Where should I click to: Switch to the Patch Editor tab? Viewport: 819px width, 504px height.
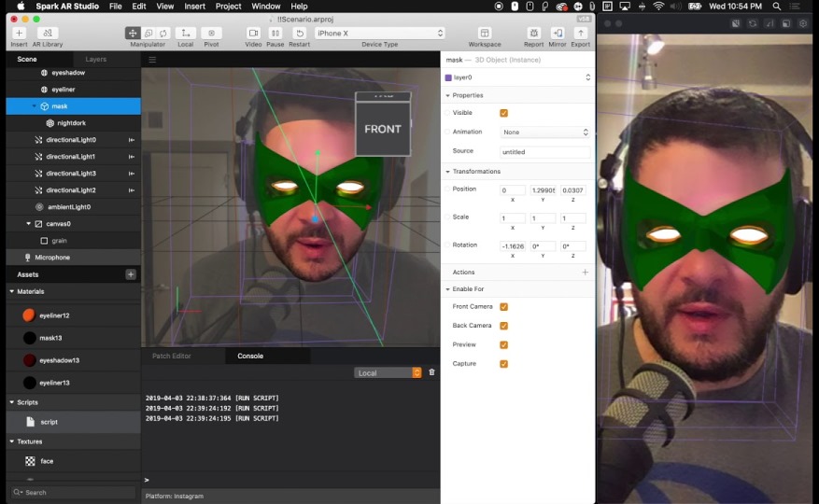point(172,356)
